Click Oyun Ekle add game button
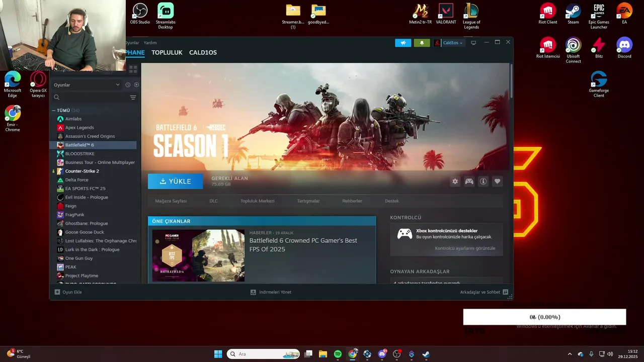 [x=68, y=292]
